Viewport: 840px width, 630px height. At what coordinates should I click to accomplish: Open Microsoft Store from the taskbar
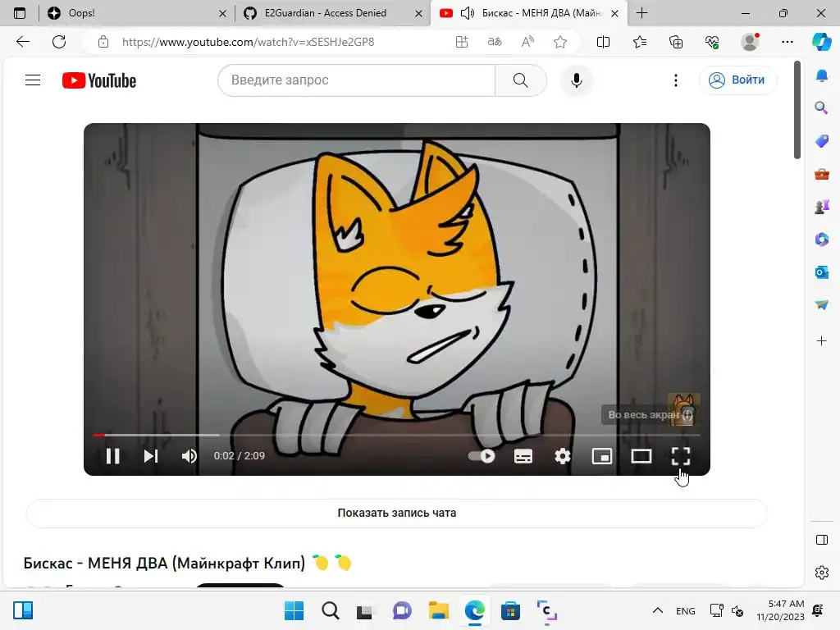pyautogui.click(x=510, y=610)
